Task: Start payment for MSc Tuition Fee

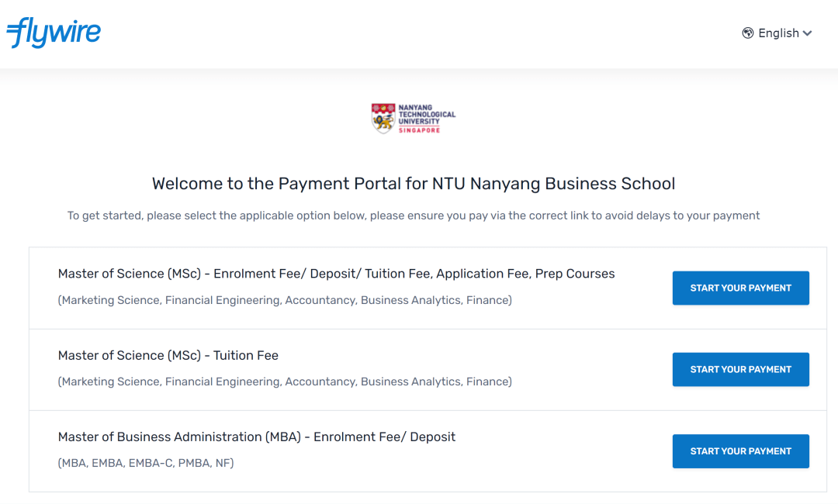Action: point(740,369)
